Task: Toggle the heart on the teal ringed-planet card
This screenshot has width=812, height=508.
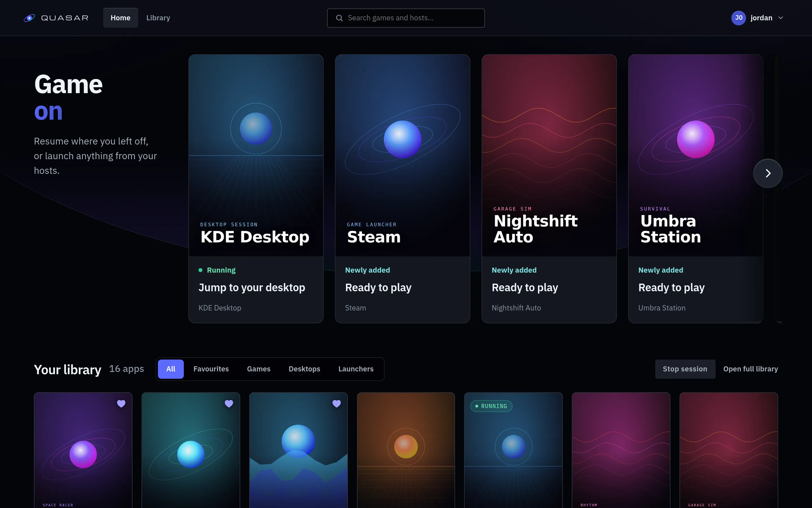Action: pyautogui.click(x=229, y=404)
